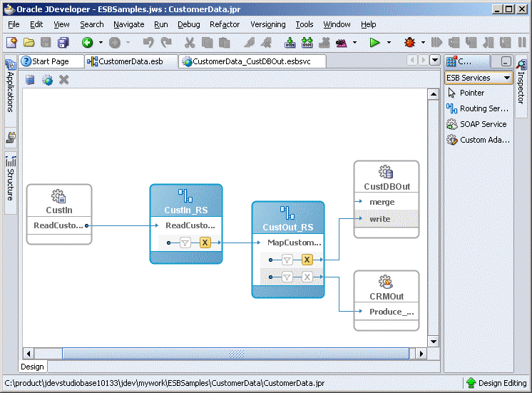Switch to the CustomerData.esb tab

coord(131,61)
